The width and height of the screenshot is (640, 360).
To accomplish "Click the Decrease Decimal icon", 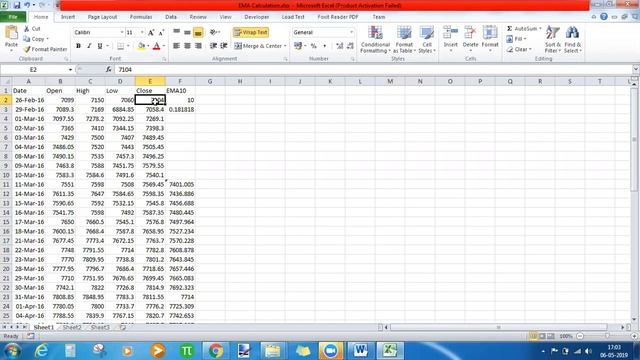I will pyautogui.click(x=350, y=46).
